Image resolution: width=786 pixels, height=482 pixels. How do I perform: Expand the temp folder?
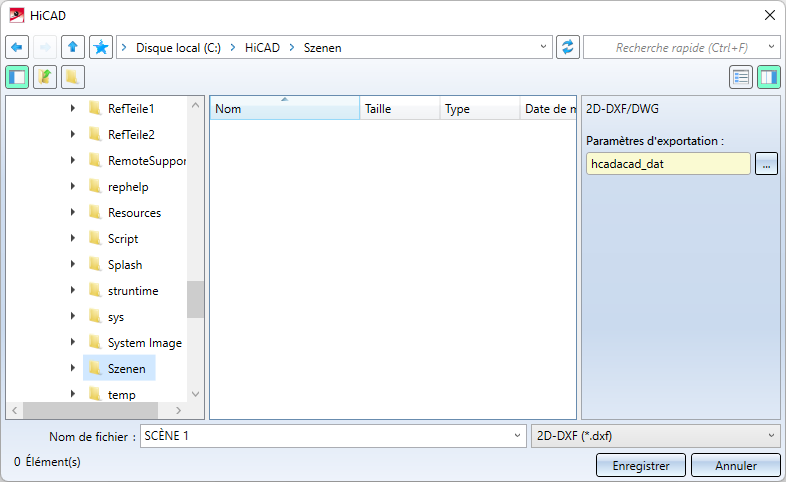tap(73, 394)
